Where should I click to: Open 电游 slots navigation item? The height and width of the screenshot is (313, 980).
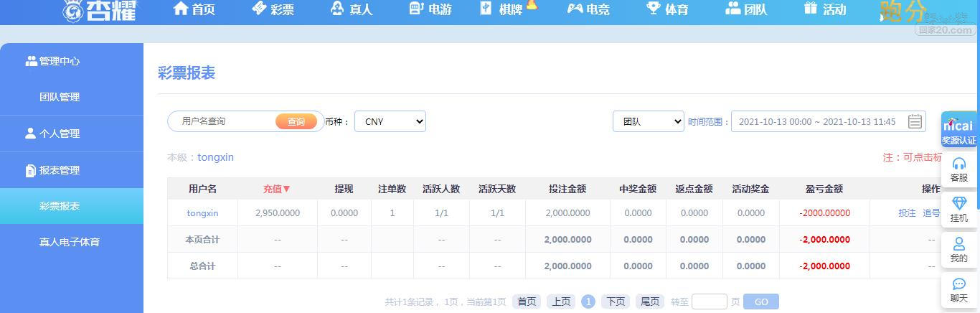click(x=430, y=9)
